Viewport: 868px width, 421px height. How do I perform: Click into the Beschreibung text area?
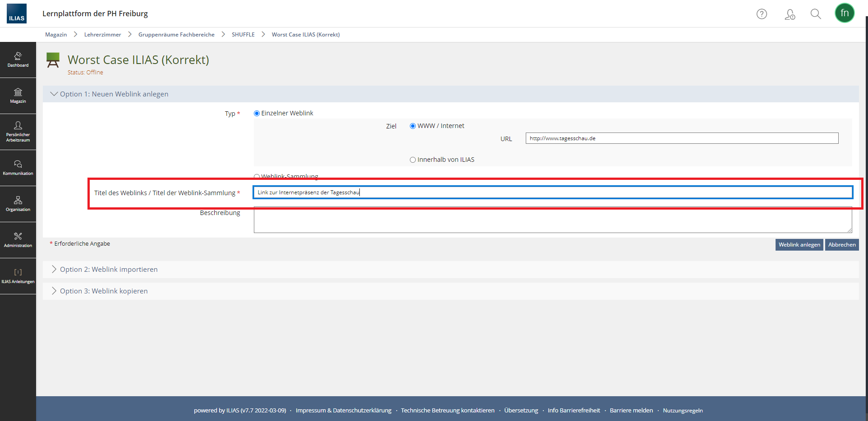click(x=552, y=220)
